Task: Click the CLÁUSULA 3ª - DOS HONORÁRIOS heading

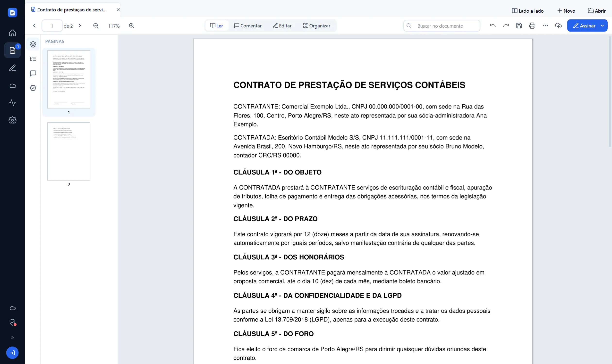Action: [x=289, y=257]
